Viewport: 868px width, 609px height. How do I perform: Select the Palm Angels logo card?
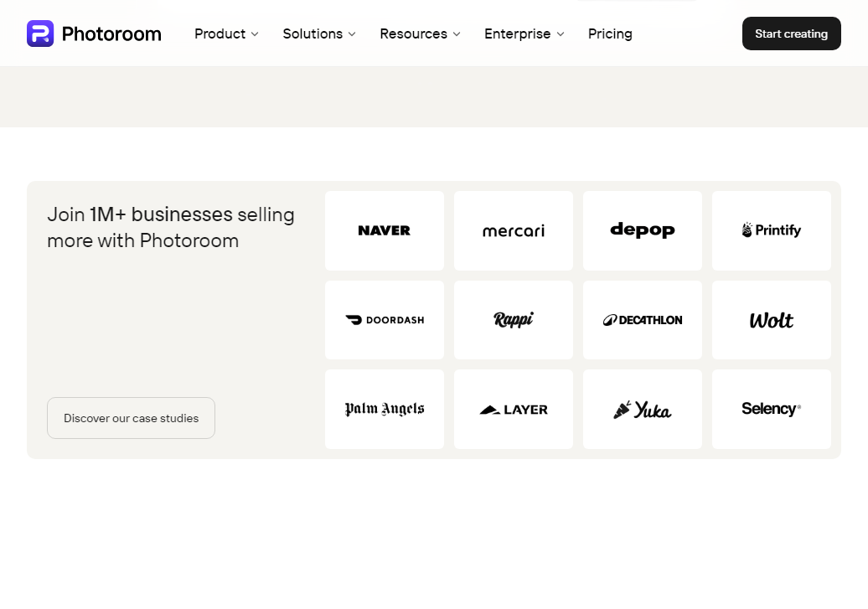tap(385, 409)
